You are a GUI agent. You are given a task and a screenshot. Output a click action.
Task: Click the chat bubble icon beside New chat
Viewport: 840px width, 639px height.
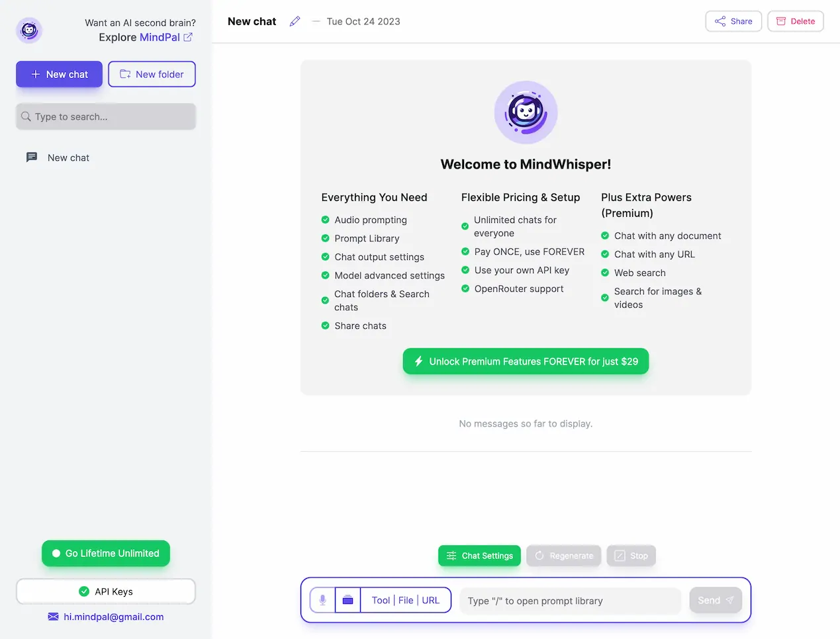click(31, 157)
